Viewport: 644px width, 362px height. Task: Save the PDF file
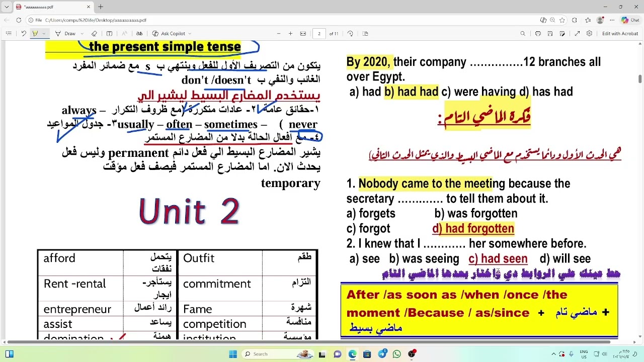point(550,34)
